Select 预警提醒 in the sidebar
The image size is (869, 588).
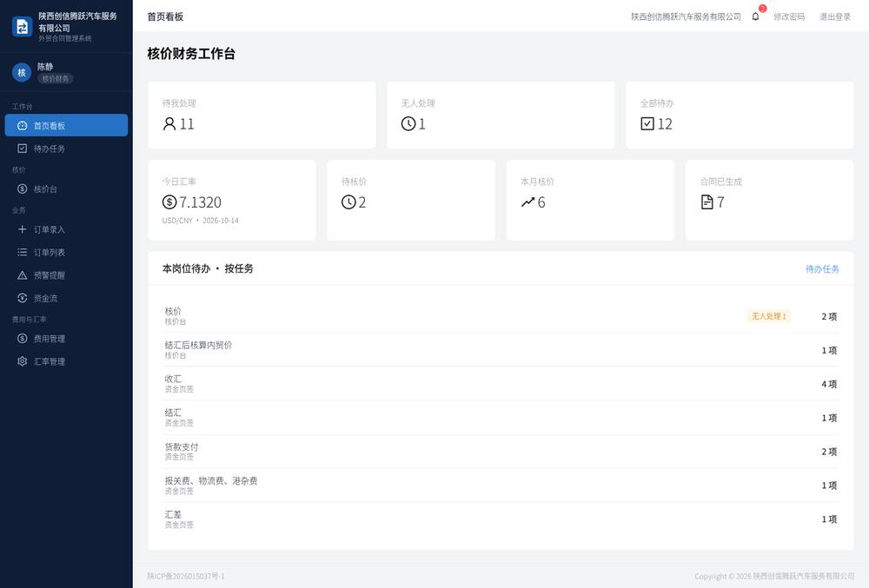tap(67, 275)
